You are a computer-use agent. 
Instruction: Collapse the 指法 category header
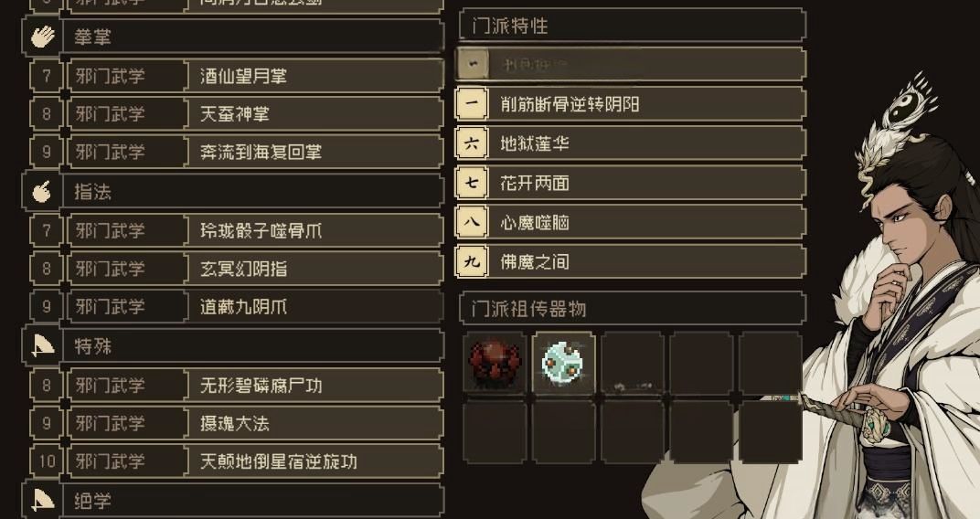(234, 192)
